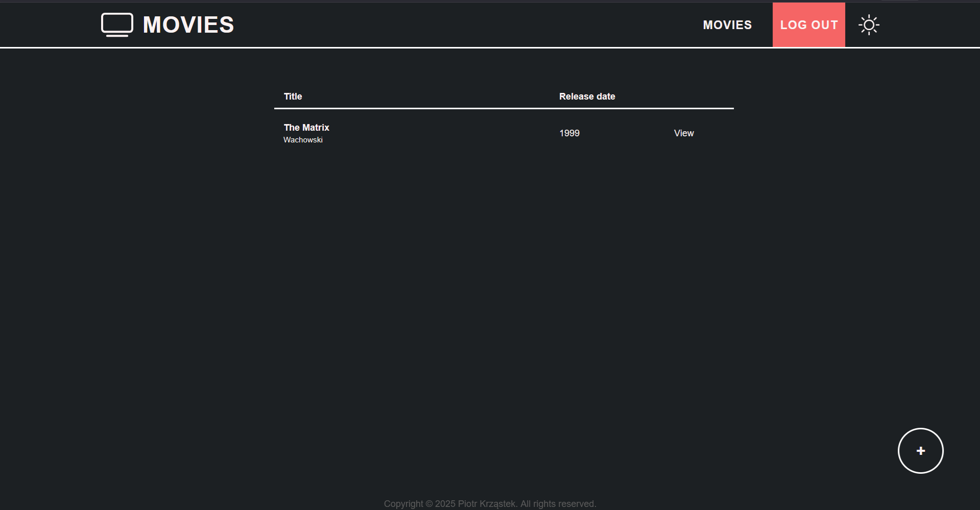This screenshot has height=510, width=980.
Task: Click the Wachowski director name
Action: click(x=303, y=140)
